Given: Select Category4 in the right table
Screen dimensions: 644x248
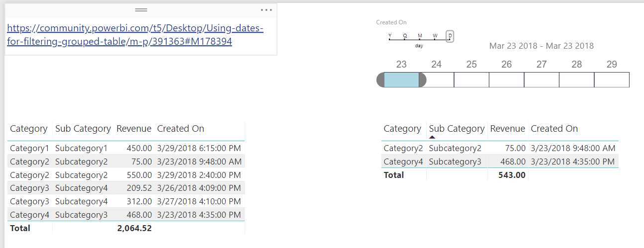Looking at the screenshot, I should point(403,162).
